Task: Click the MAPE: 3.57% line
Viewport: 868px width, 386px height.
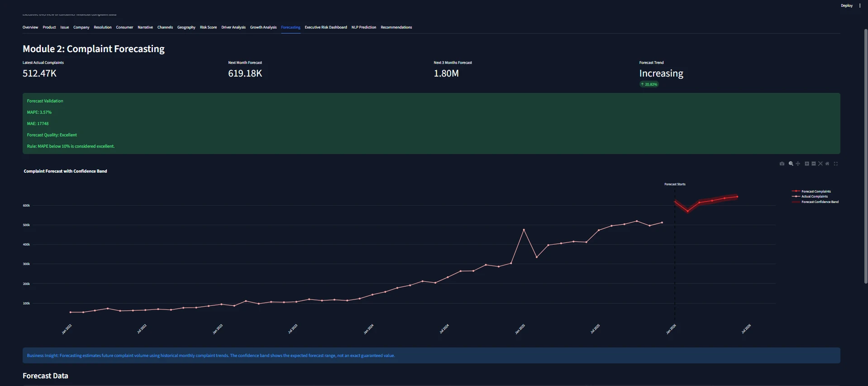Action: click(39, 112)
